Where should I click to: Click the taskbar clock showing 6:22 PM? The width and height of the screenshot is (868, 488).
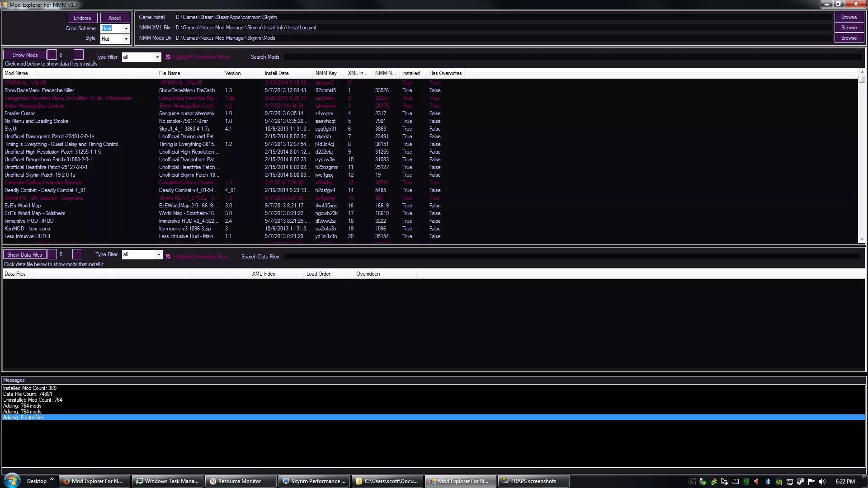845,482
